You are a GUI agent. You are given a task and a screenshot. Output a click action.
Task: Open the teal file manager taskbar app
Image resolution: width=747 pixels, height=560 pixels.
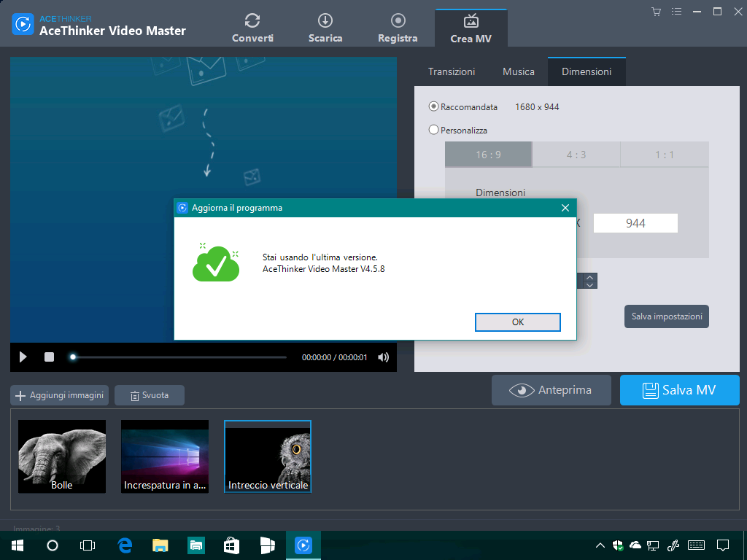pos(196,545)
